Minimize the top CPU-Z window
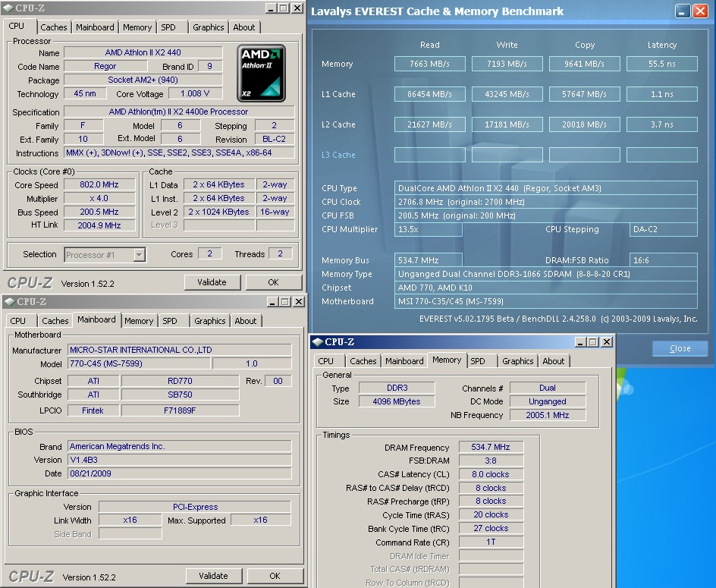The width and height of the screenshot is (716, 588). coord(271,8)
